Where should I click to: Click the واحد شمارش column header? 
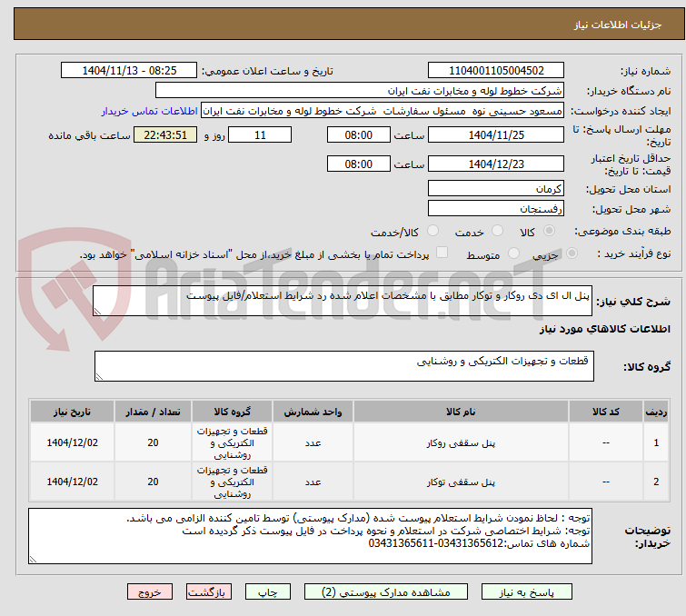click(x=313, y=412)
